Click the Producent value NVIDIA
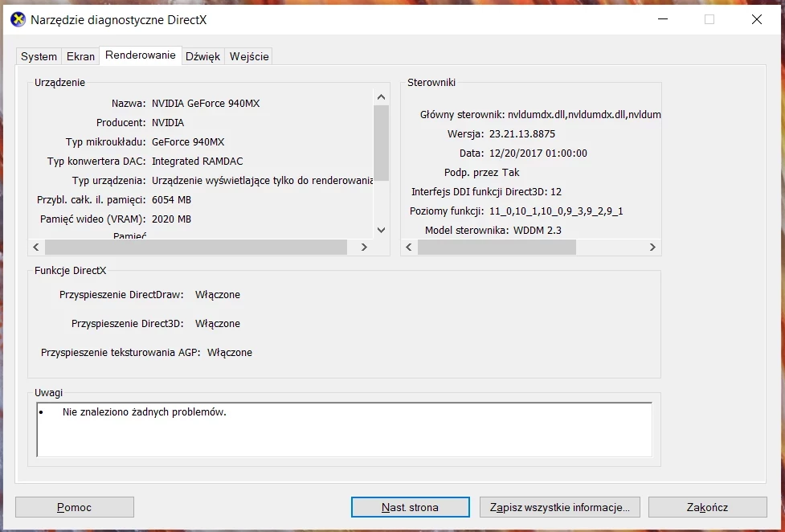This screenshot has width=785, height=532. click(168, 123)
